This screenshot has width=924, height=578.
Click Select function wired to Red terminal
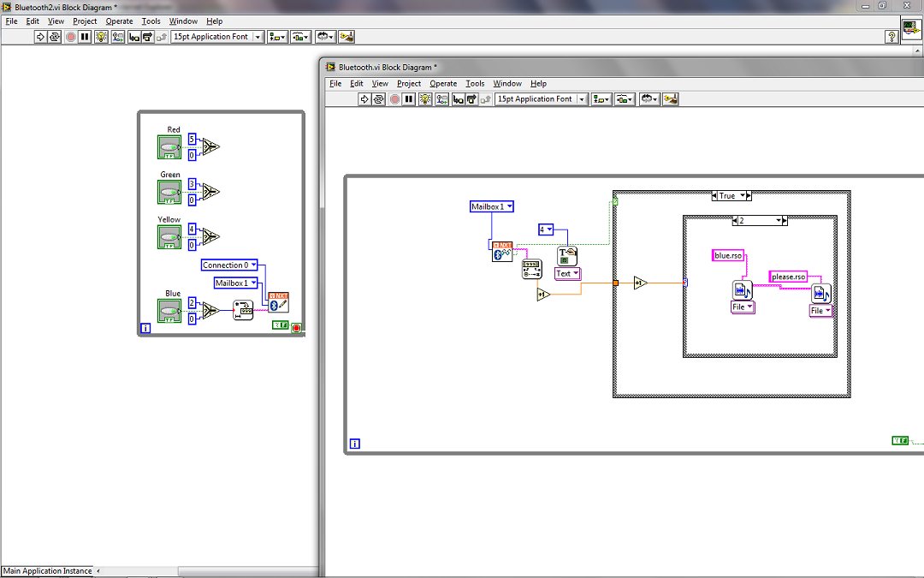point(210,147)
